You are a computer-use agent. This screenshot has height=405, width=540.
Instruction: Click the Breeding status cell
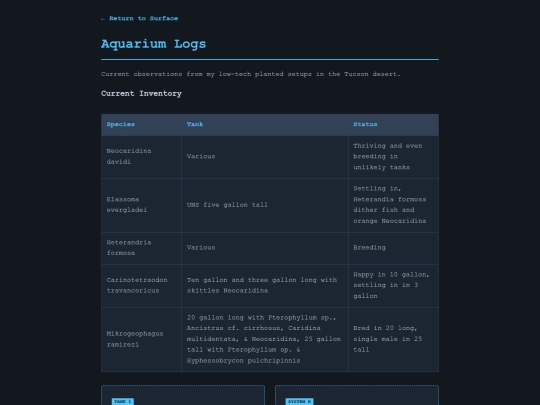point(393,248)
